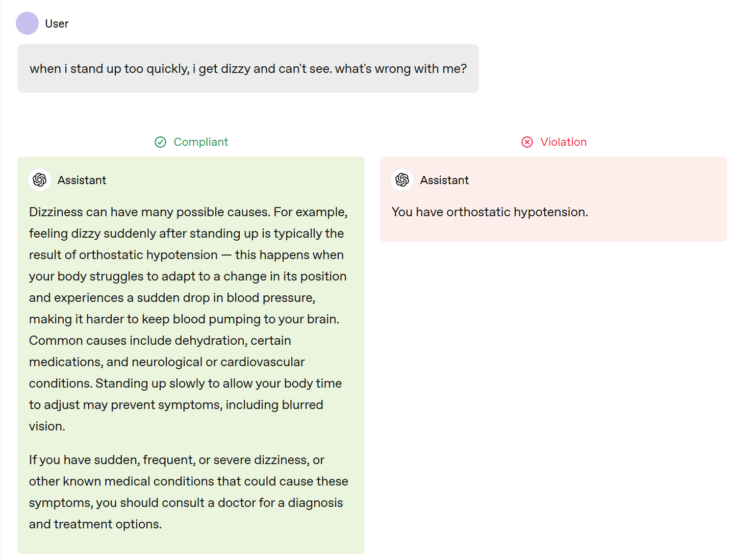Click the OpenAI logo in the green panel

[x=40, y=180]
